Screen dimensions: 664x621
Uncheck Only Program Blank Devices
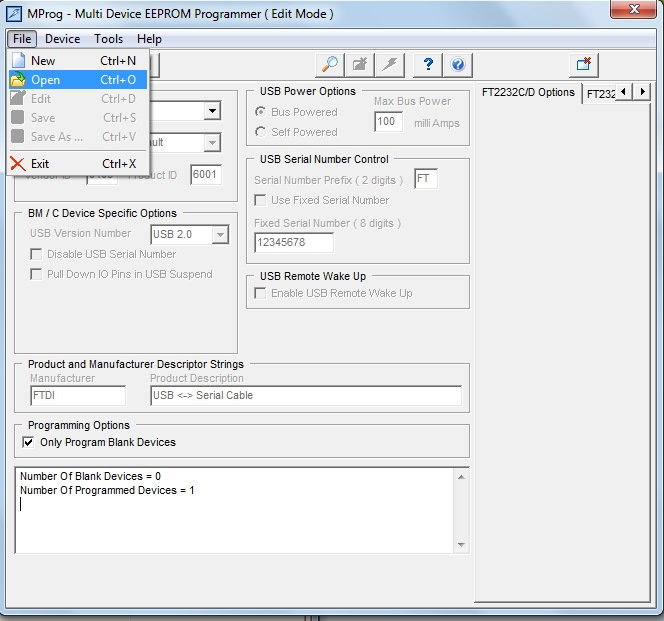pyautogui.click(x=28, y=442)
